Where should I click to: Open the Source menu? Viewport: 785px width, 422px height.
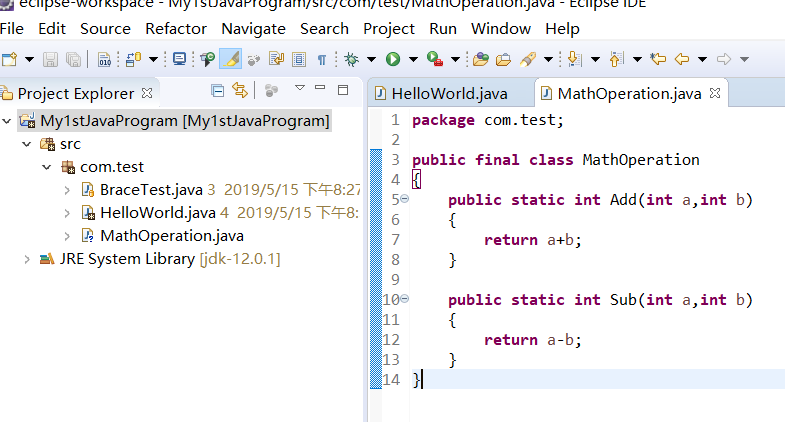point(105,29)
